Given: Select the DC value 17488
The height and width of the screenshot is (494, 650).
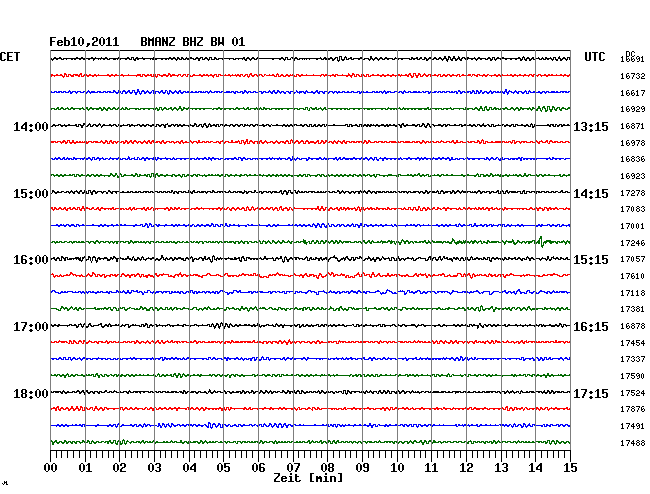Looking at the screenshot, I should pos(633,443).
